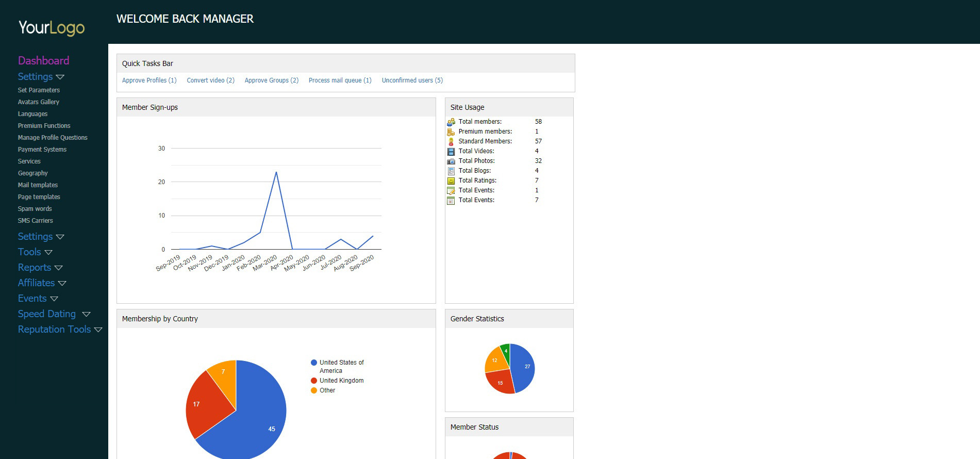Click the WELCOME BACK MANAGER heading

pyautogui.click(x=185, y=19)
